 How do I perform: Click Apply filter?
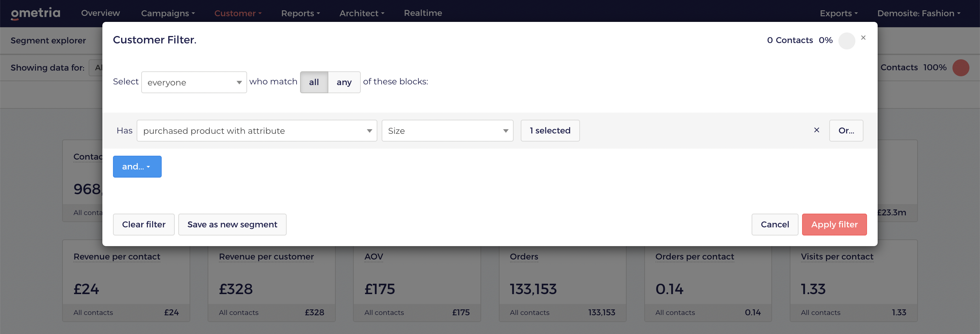click(834, 225)
